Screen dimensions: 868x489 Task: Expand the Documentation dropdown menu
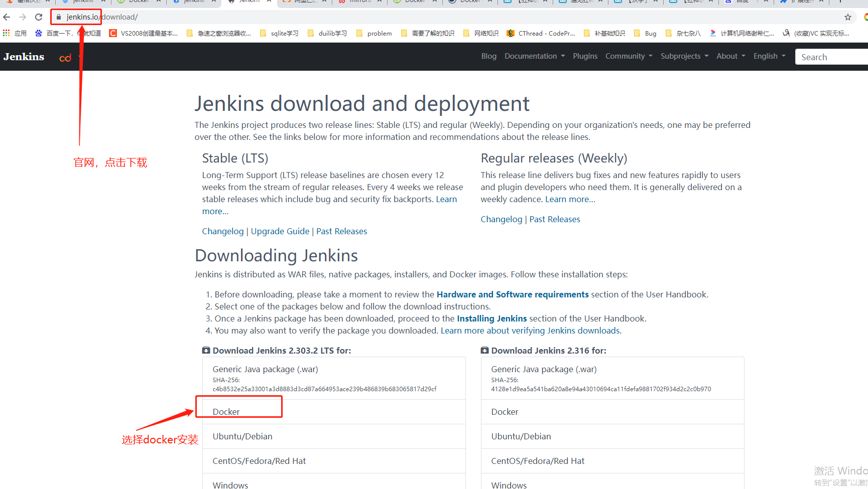click(535, 56)
